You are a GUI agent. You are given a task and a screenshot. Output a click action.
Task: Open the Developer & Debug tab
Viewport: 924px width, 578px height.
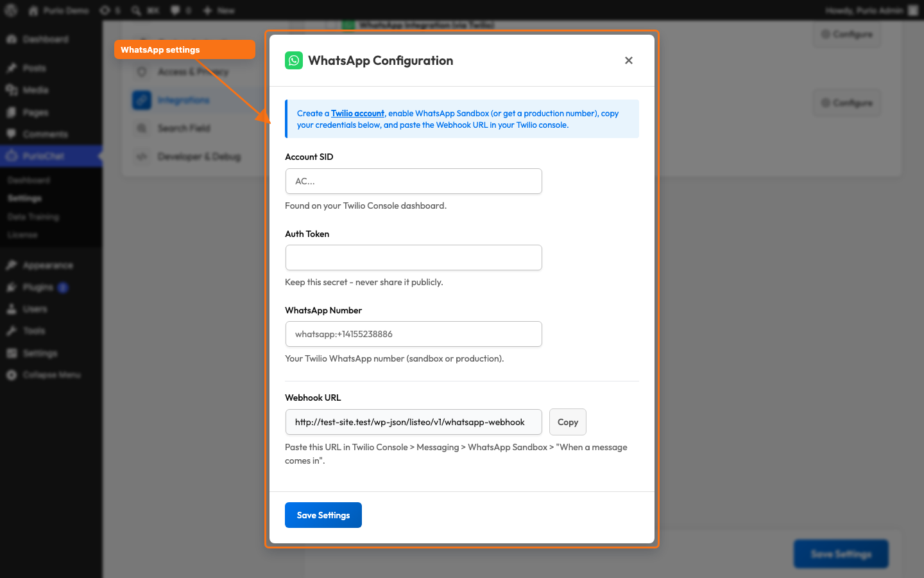[x=199, y=157]
